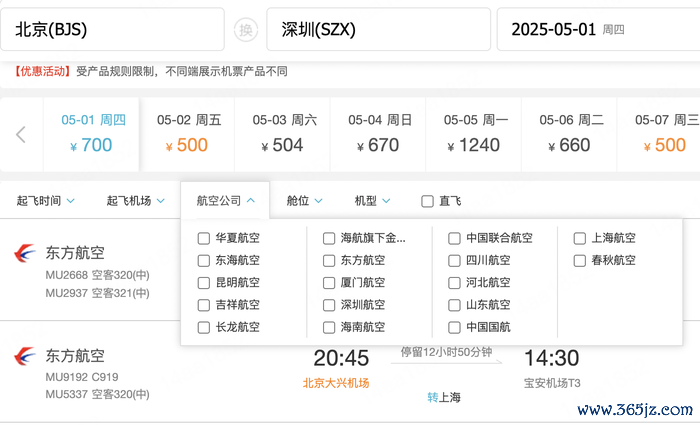Viewport: 700px width, 425px height.
Task: Tick the 厦门航空 checkbox
Action: (329, 283)
